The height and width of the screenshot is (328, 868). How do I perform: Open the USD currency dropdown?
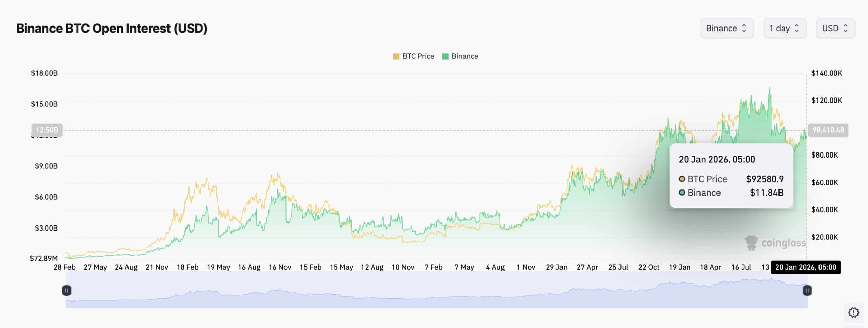pos(835,28)
